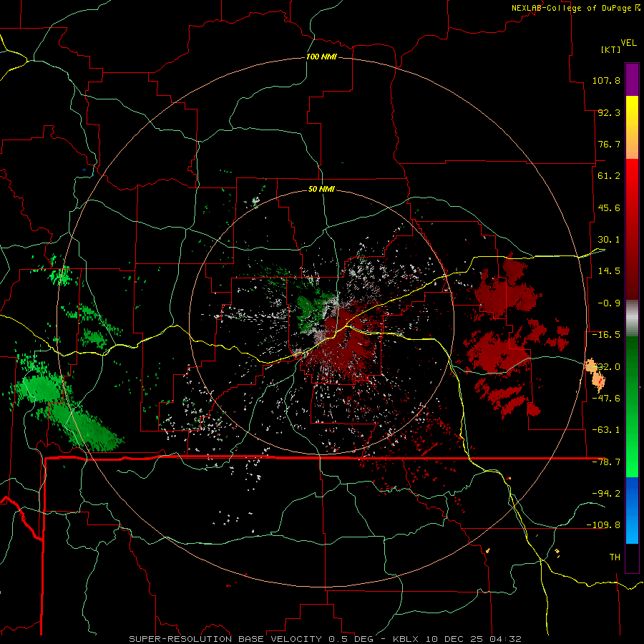Screen dimensions: 644x644
Task: Click the -63.1 velocity scale value
Action: (606, 430)
